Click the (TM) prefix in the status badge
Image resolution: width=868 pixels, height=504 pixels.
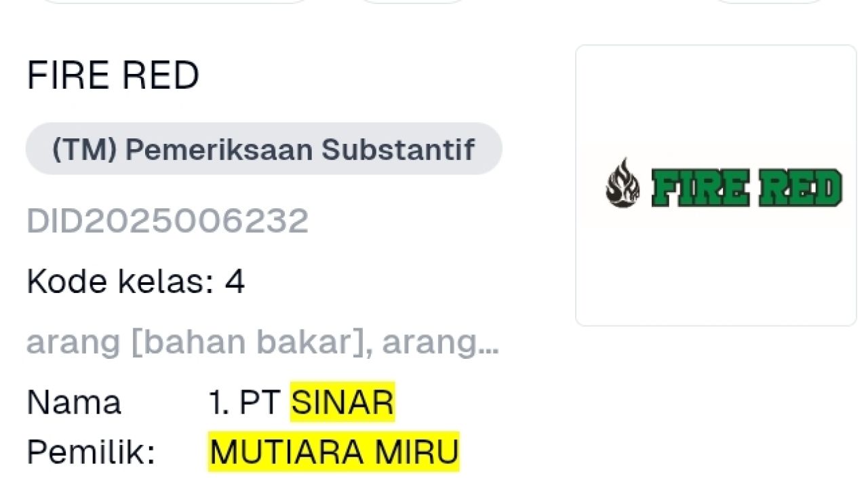point(84,149)
